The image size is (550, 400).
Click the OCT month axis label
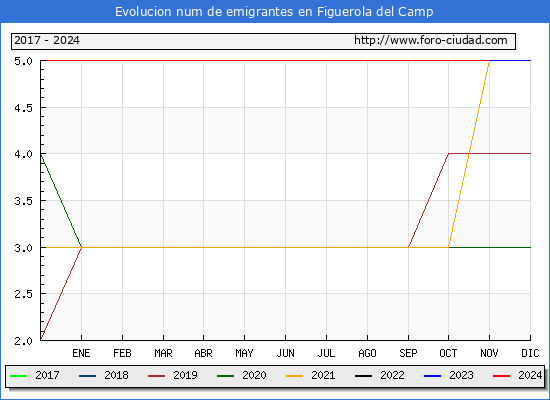point(448,353)
